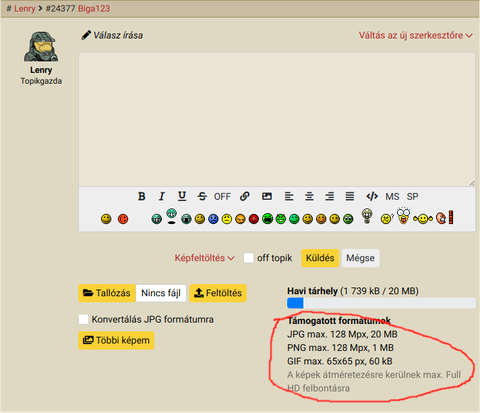This screenshot has width=480, height=413.
Task: Enable the off topik checkbox
Action: [x=249, y=258]
